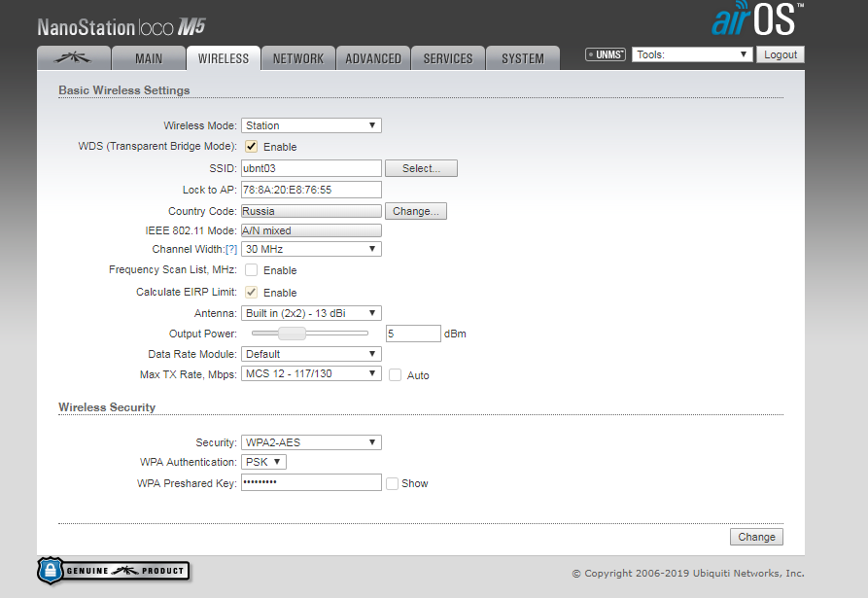Click the WPA Preshared Key field
Image resolution: width=868 pixels, height=598 pixels.
[x=311, y=482]
